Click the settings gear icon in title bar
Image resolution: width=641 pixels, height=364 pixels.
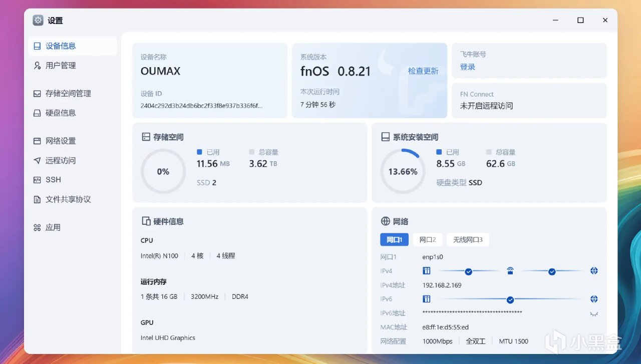click(x=38, y=21)
